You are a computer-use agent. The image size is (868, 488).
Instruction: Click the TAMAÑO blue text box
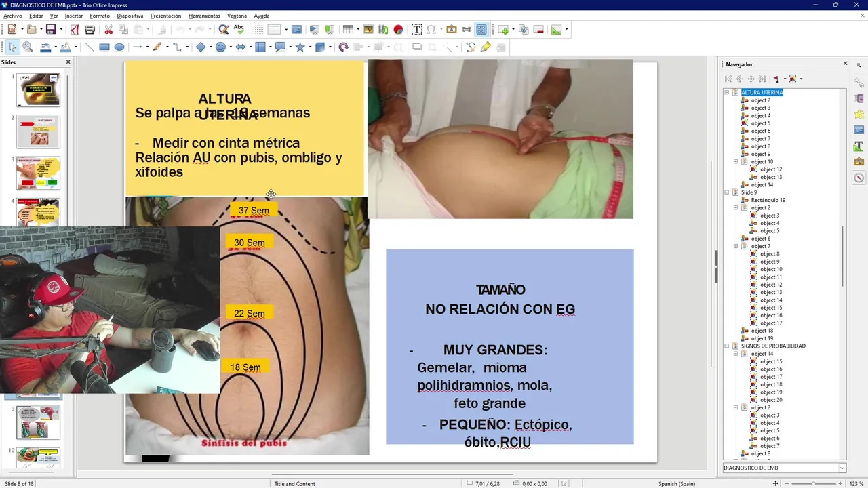[510, 346]
